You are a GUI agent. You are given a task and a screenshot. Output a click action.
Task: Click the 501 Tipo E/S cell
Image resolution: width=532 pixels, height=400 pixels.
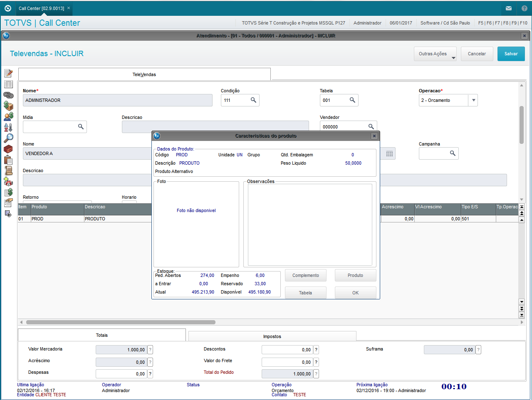pyautogui.click(x=478, y=219)
